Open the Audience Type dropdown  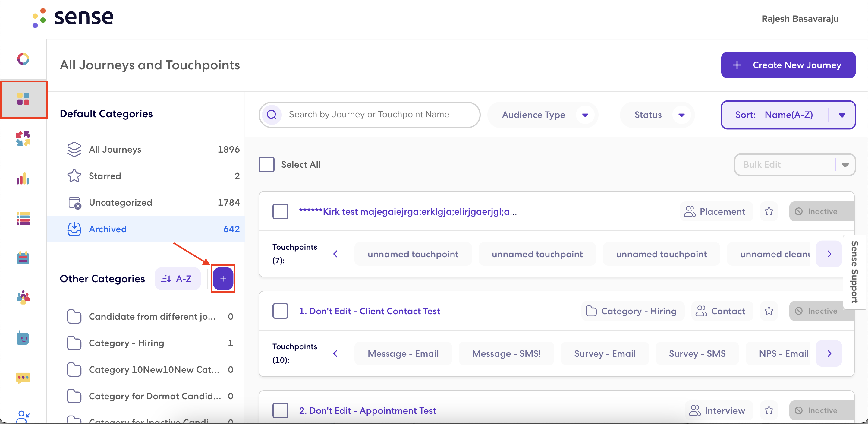pos(543,115)
